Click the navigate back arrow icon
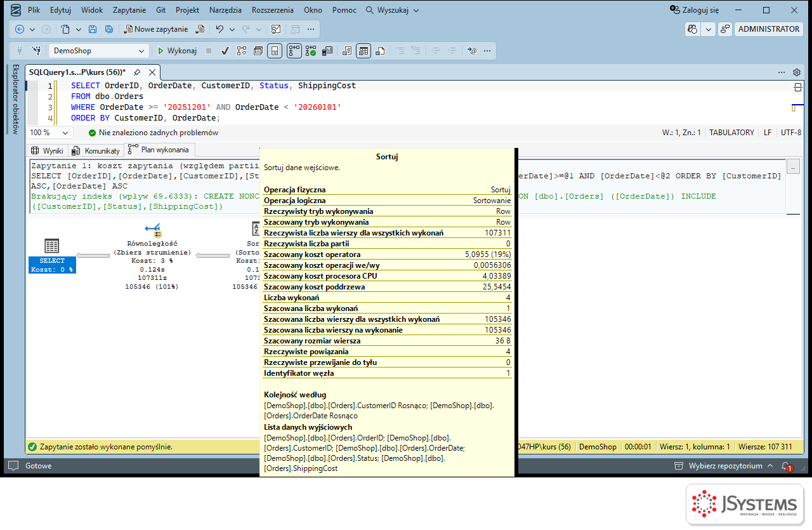 pos(20,29)
